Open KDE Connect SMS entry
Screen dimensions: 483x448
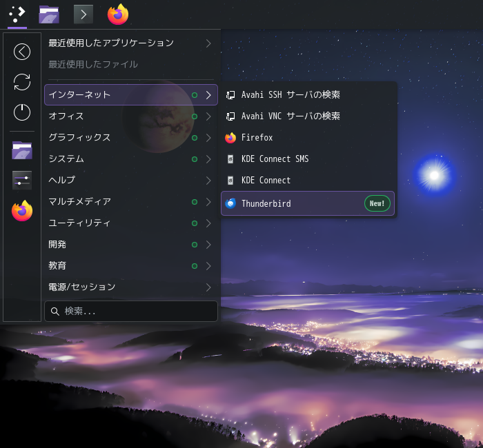[x=308, y=159]
